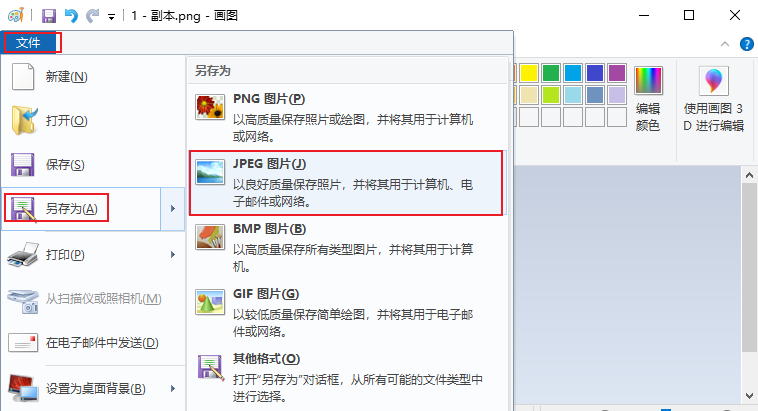Select Other formats save option

tap(347, 377)
